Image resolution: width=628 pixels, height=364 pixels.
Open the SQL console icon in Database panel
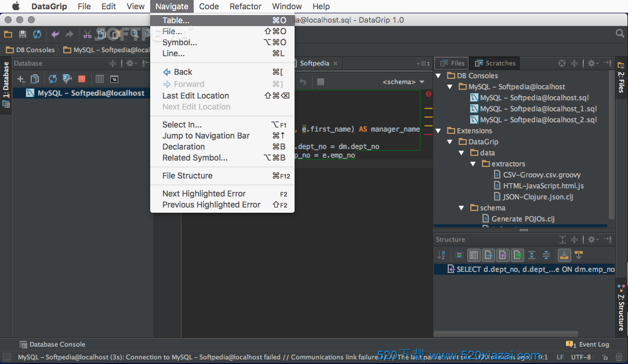point(114,79)
